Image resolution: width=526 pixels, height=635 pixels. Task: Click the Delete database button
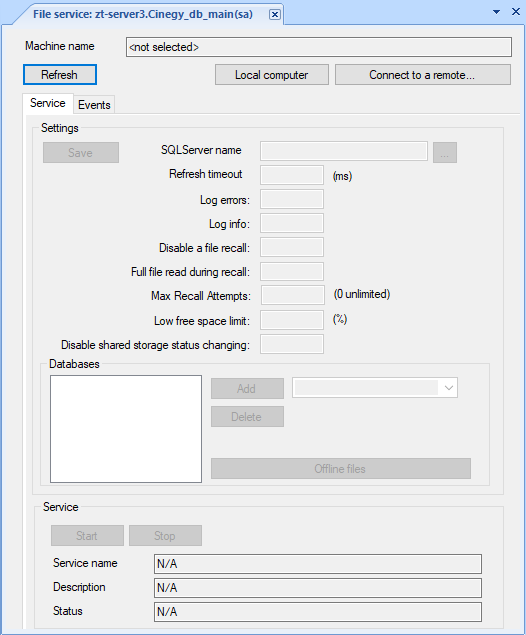[247, 417]
